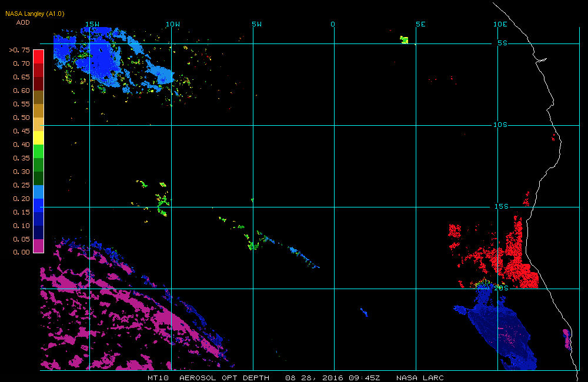Screen dimensions: 588x382
Task: Select the 0.60 legend value
Action: click(x=21, y=91)
